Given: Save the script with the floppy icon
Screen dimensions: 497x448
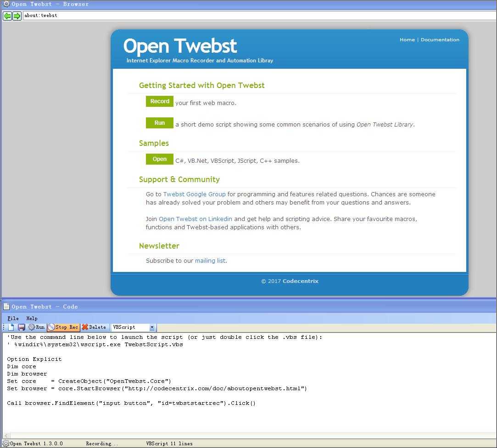Looking at the screenshot, I should [x=21, y=327].
